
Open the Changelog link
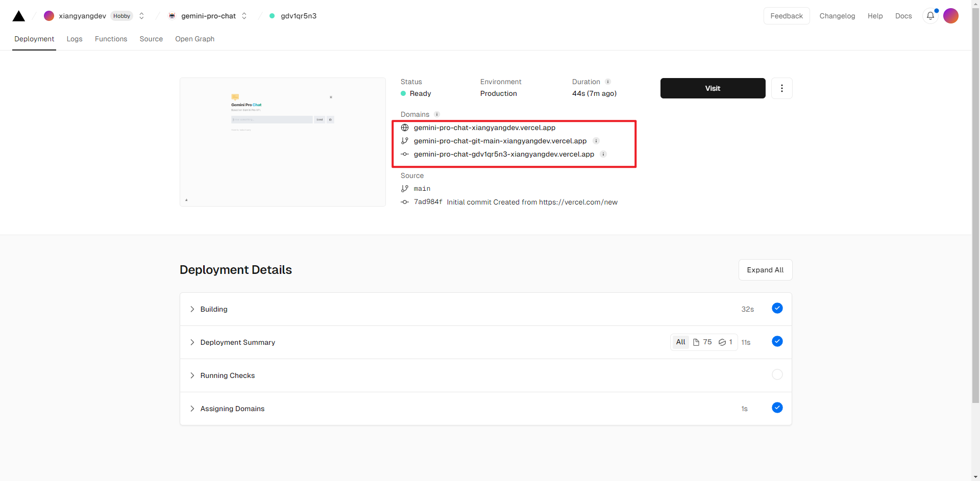click(x=837, y=16)
